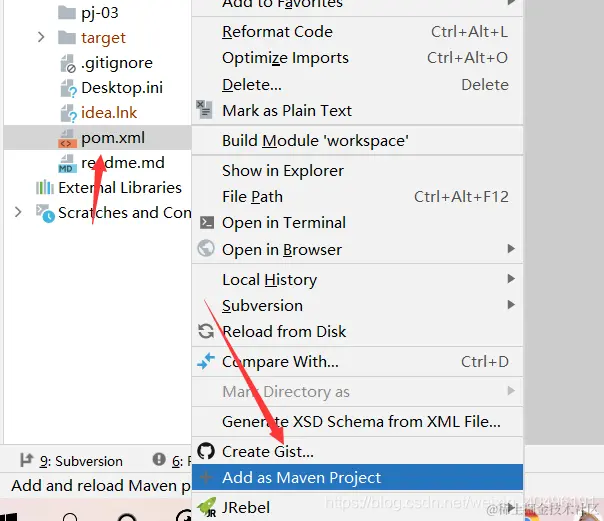Click the JRebel rocket icon

206,507
